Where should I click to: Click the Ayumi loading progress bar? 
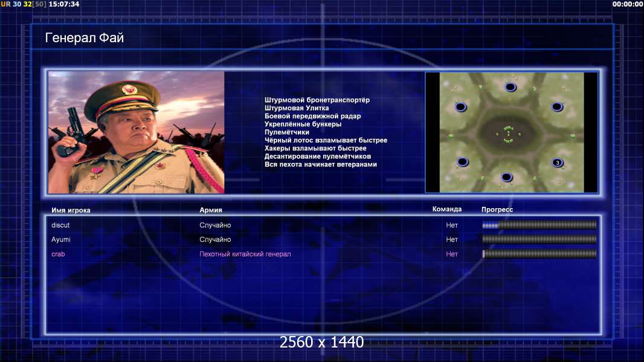tap(539, 240)
